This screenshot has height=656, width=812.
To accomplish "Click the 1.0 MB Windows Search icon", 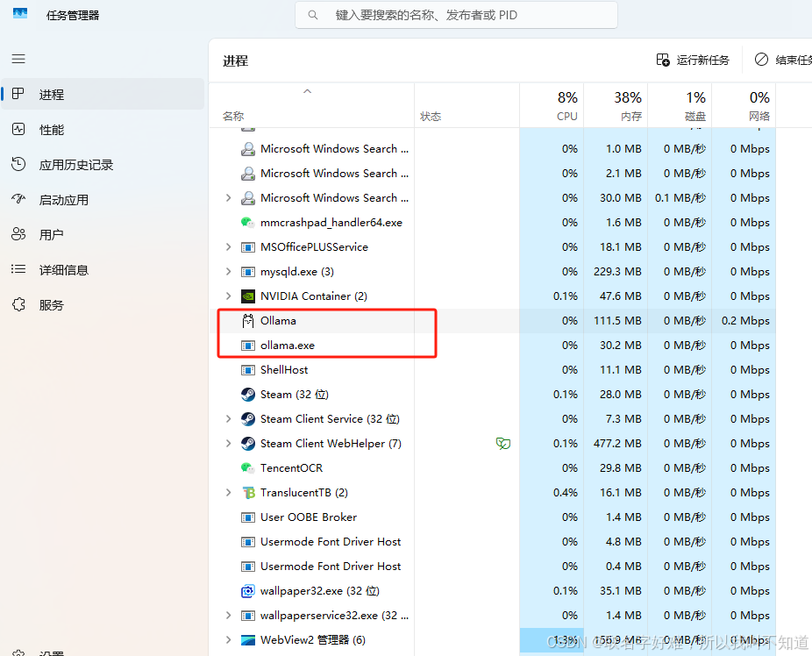I will [248, 149].
